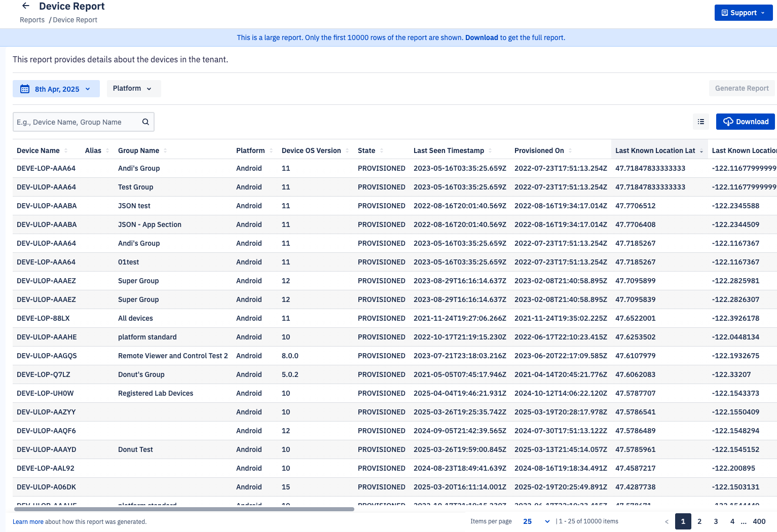Go to page 3
Image resolution: width=777 pixels, height=532 pixels.
tap(716, 521)
